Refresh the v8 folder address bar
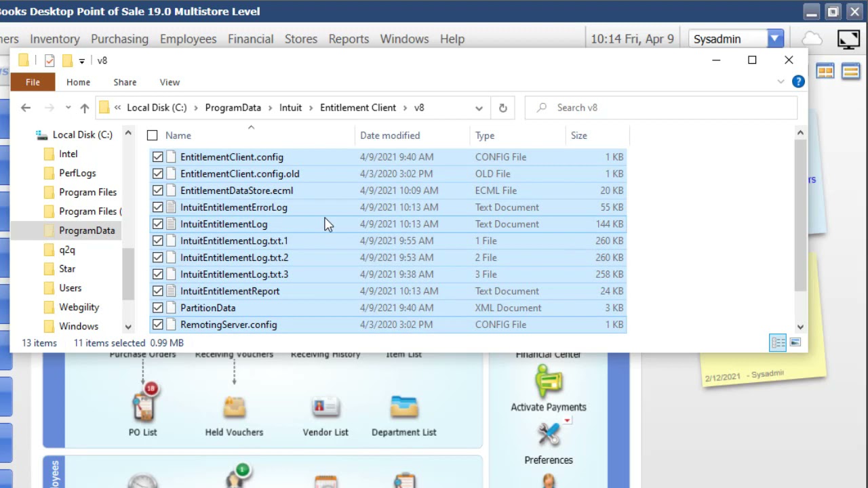Screen dimensions: 868x488 point(502,108)
